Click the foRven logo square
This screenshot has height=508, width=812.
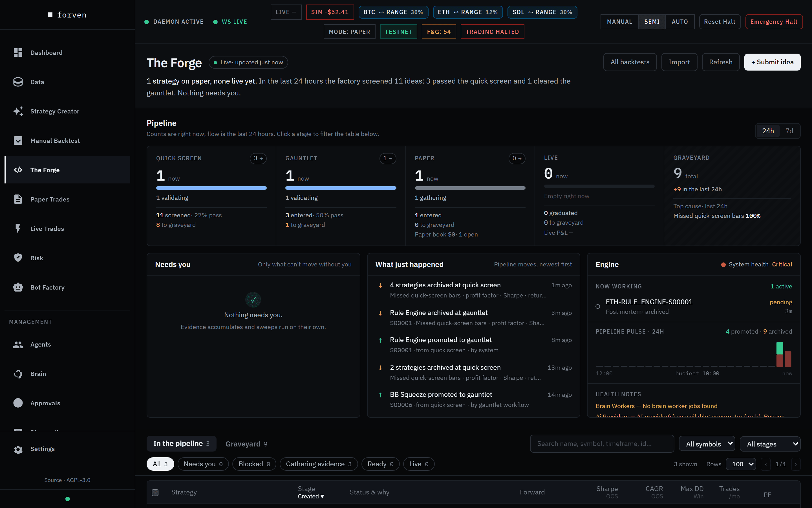(x=50, y=15)
